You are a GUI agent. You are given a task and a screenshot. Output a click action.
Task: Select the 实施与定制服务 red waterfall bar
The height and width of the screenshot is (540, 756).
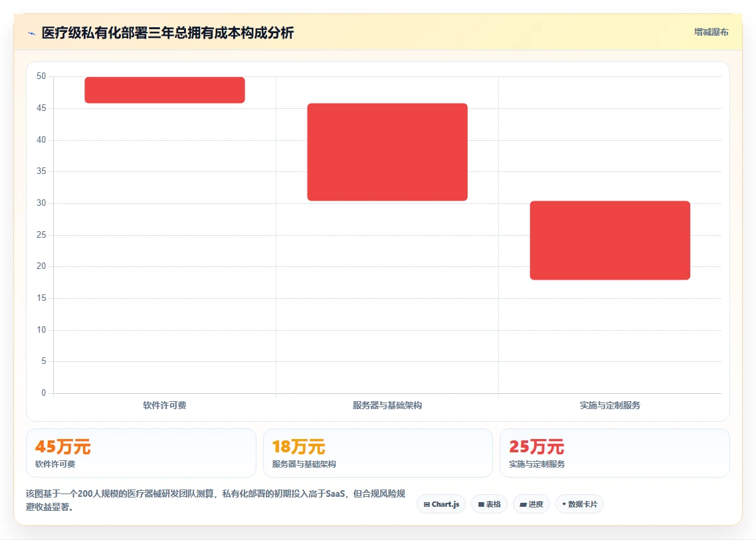[x=610, y=240]
